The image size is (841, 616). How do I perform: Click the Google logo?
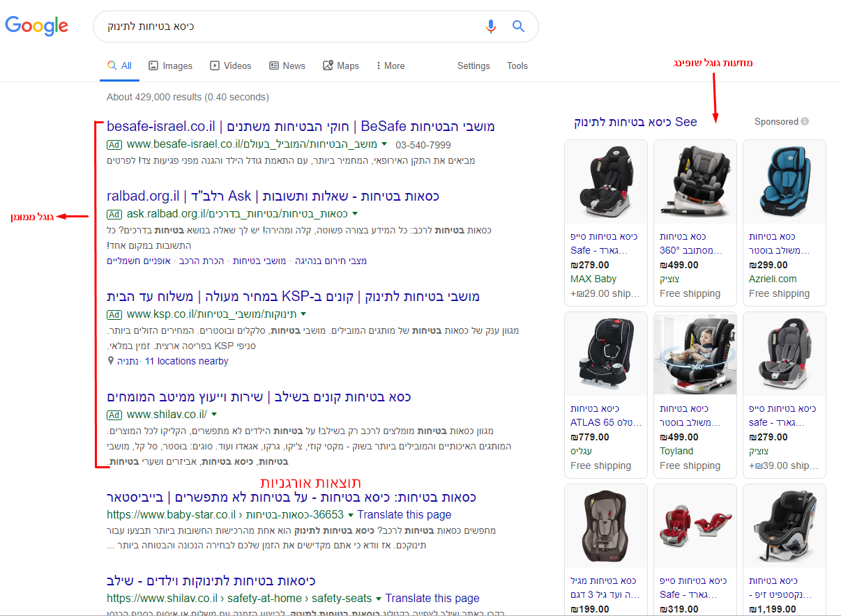(37, 26)
